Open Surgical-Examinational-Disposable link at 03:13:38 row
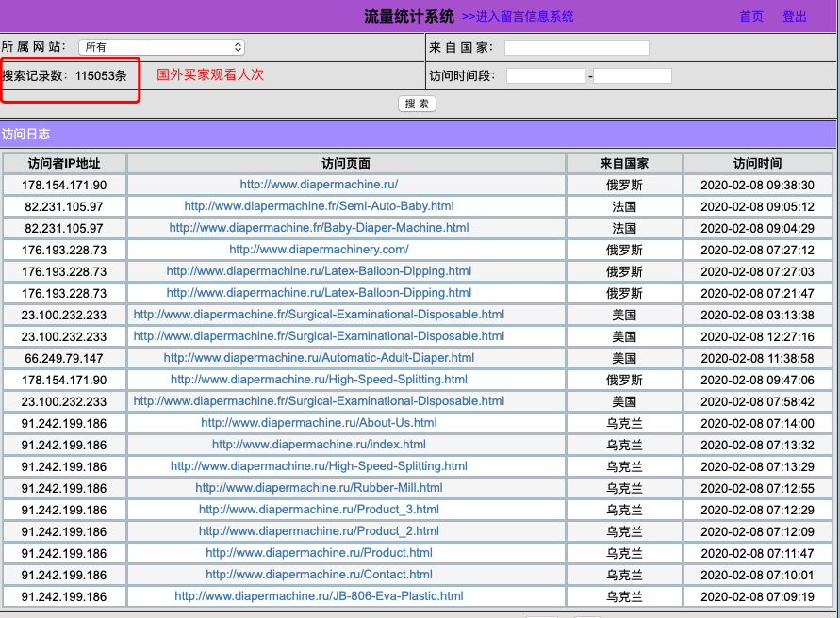This screenshot has width=840, height=618. pos(319,315)
